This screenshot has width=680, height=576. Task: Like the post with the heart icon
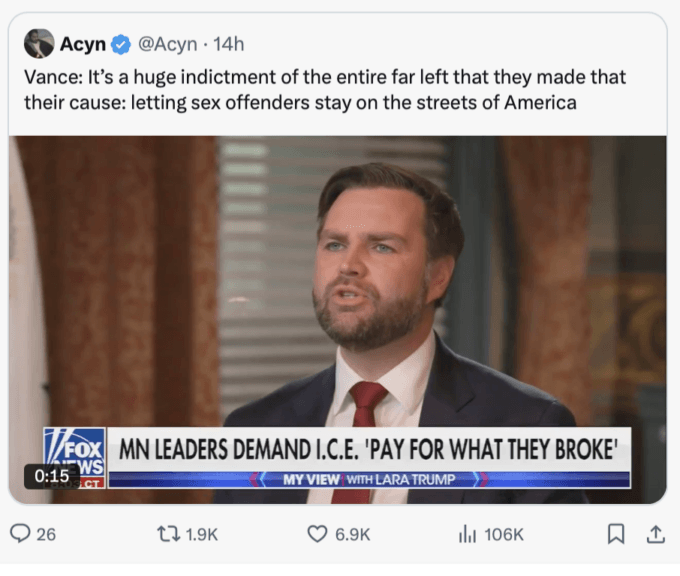click(317, 534)
